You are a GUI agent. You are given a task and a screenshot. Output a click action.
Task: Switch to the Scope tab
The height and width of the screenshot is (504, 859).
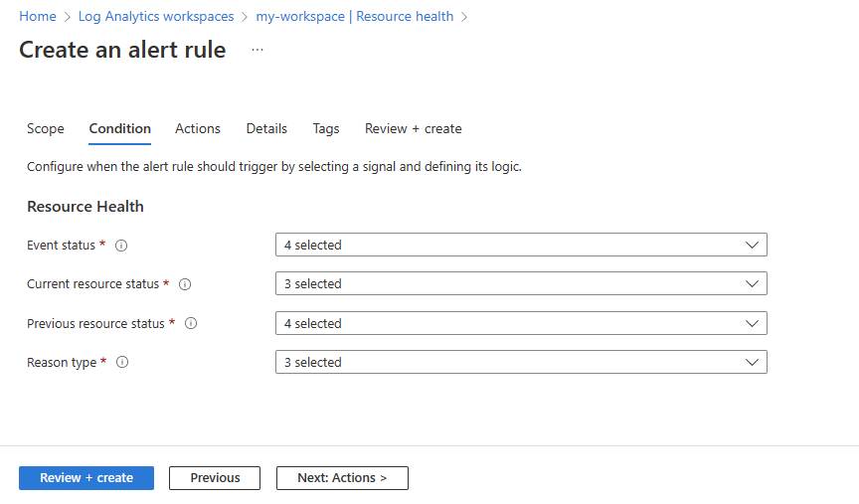tap(46, 129)
